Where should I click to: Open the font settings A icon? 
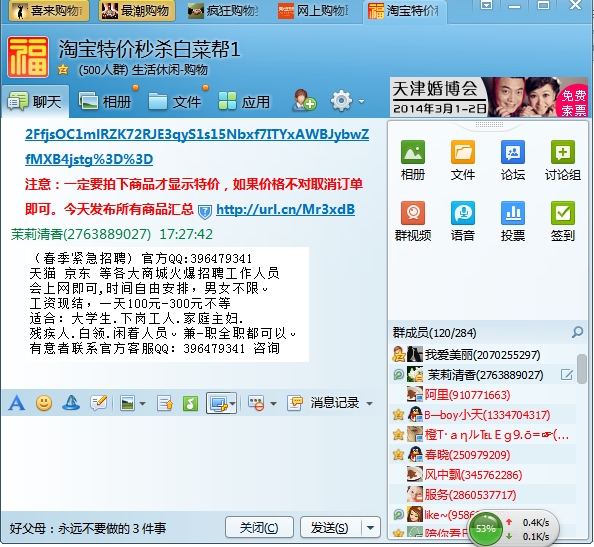tap(17, 403)
